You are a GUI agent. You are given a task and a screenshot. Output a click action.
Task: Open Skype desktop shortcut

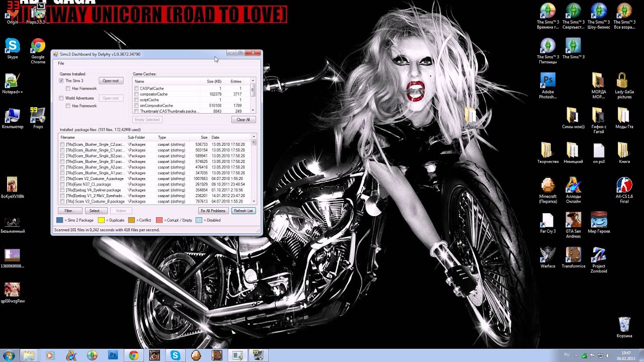coord(12,49)
